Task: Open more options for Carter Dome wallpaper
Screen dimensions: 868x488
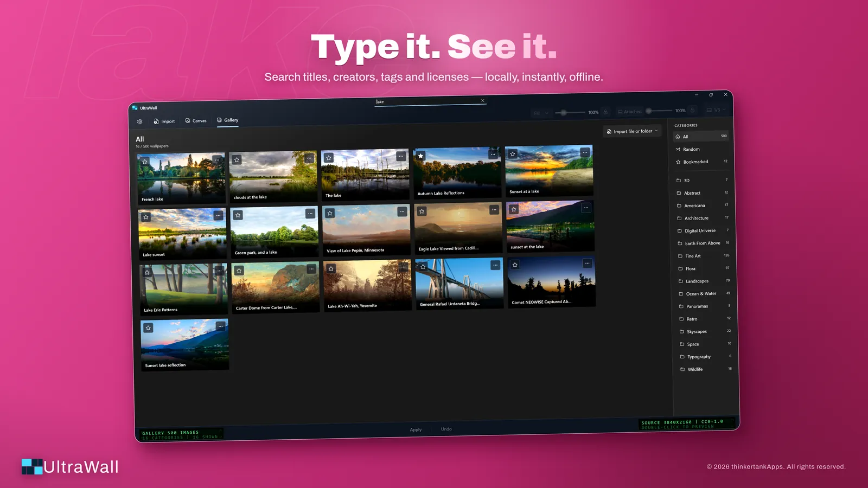Action: (311, 269)
